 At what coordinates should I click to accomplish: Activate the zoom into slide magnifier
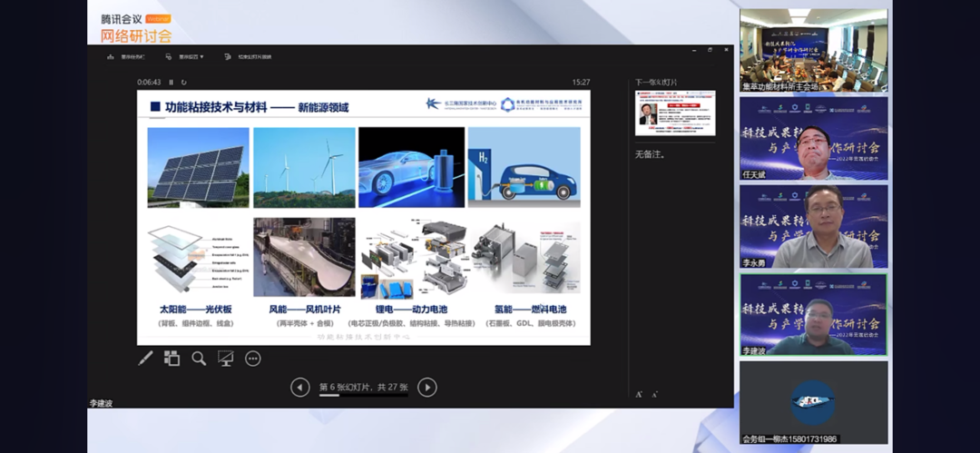199,359
